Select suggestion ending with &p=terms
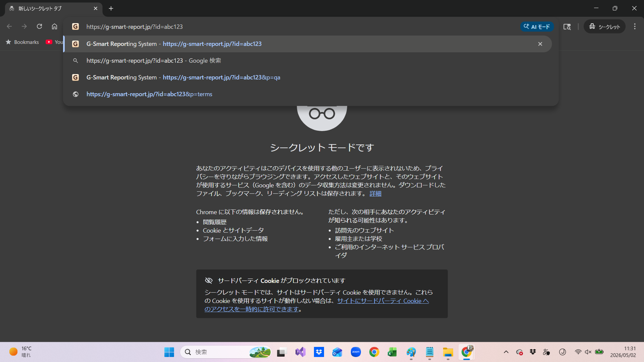The width and height of the screenshot is (644, 362). pos(307,94)
